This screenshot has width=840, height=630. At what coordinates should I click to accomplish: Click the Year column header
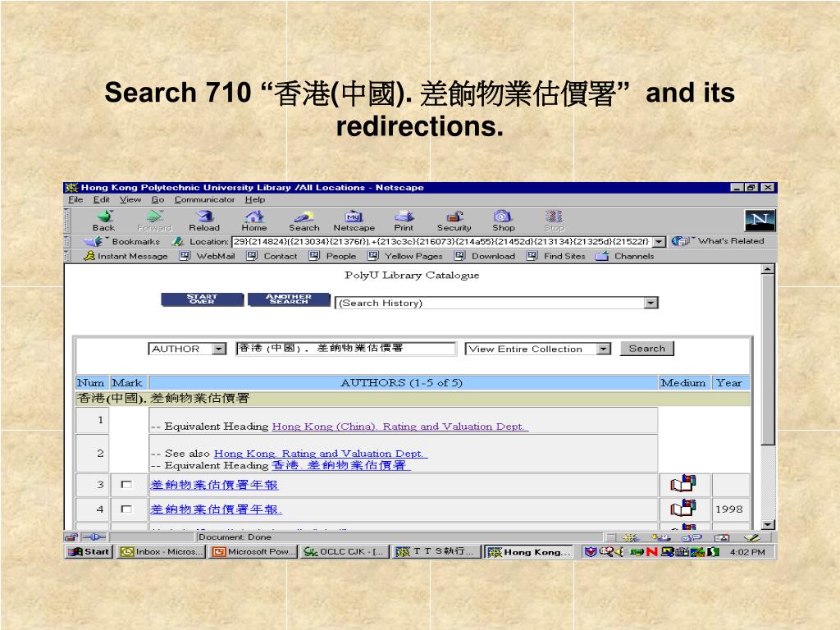click(729, 383)
